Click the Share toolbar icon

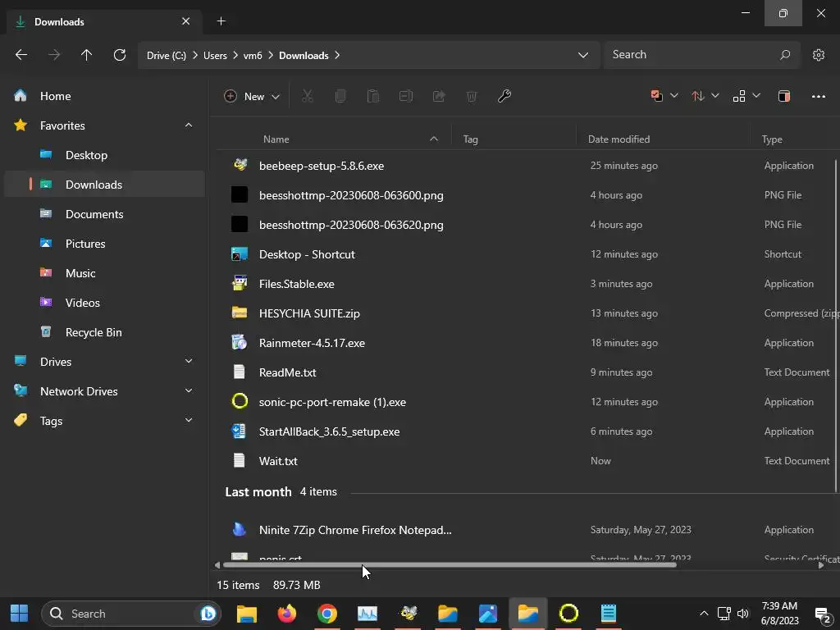439,97
